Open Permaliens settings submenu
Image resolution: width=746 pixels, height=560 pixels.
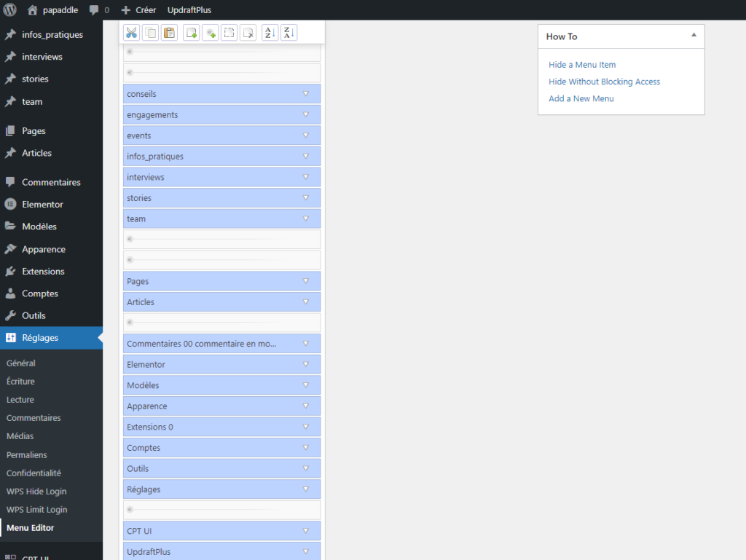click(26, 455)
